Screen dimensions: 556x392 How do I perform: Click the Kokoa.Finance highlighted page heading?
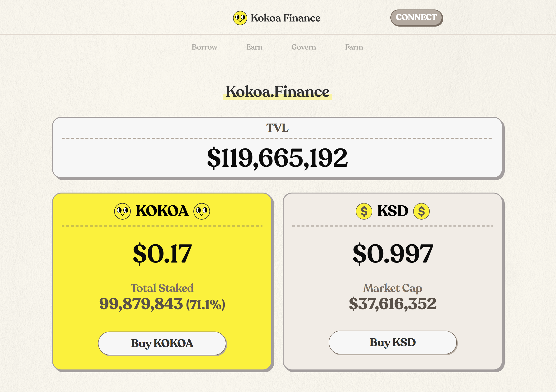pyautogui.click(x=277, y=92)
